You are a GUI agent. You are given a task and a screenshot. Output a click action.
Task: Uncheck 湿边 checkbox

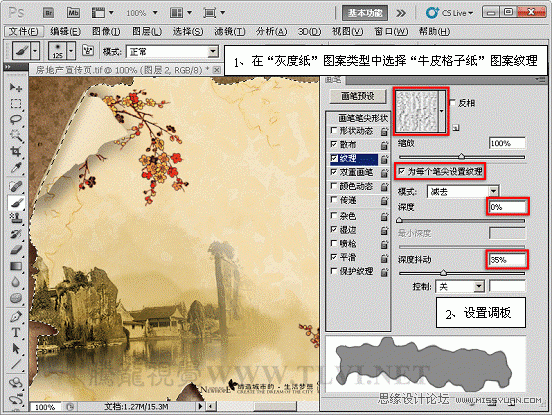click(334, 229)
